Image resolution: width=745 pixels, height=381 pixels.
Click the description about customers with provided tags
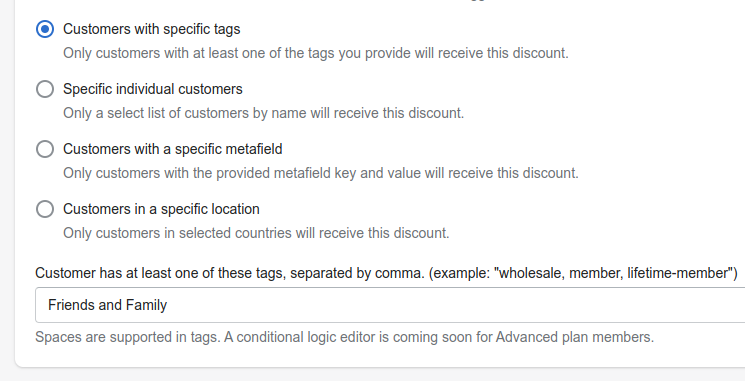point(315,53)
